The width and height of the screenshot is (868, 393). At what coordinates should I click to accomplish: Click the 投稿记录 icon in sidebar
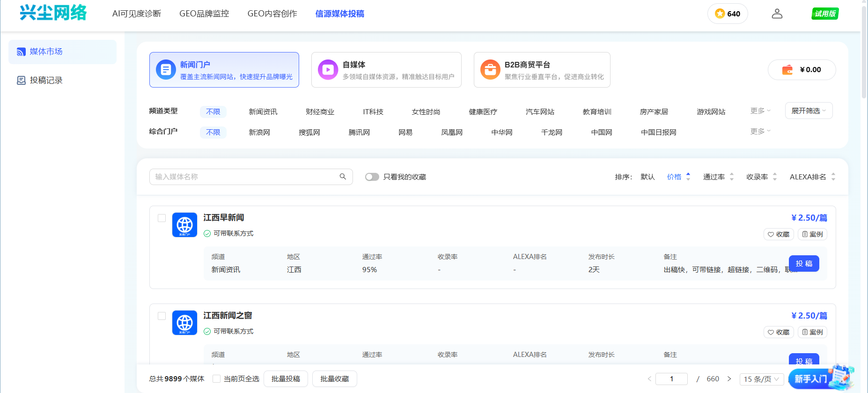21,81
